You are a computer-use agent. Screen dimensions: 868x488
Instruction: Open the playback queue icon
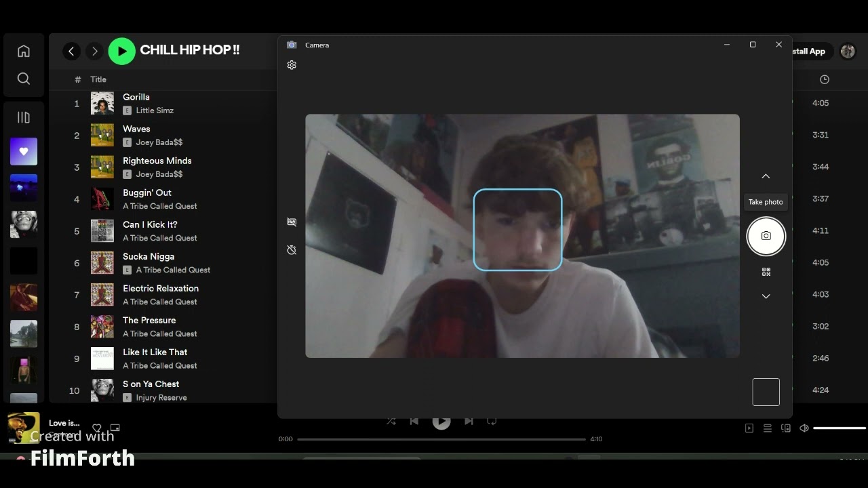pyautogui.click(x=768, y=428)
